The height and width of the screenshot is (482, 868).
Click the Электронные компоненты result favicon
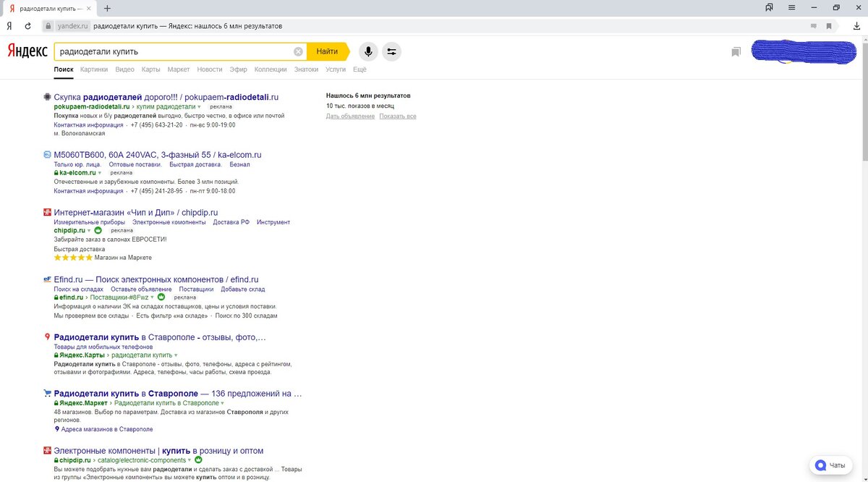coord(47,450)
